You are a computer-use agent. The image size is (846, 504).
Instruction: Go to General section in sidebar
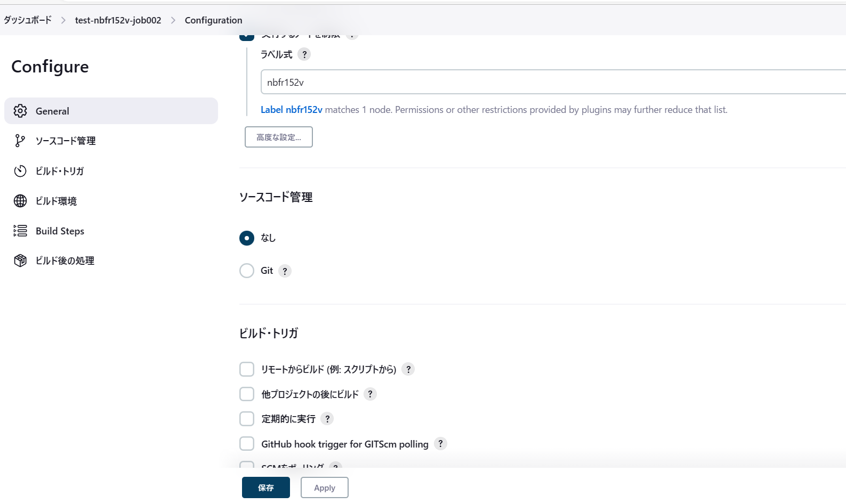click(x=111, y=111)
